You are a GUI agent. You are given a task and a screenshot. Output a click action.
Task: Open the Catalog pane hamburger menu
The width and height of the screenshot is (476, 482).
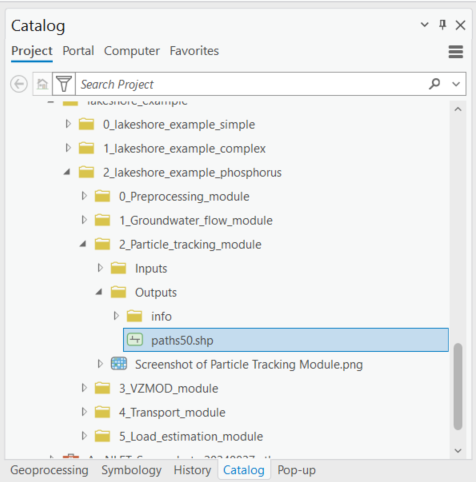[456, 52]
